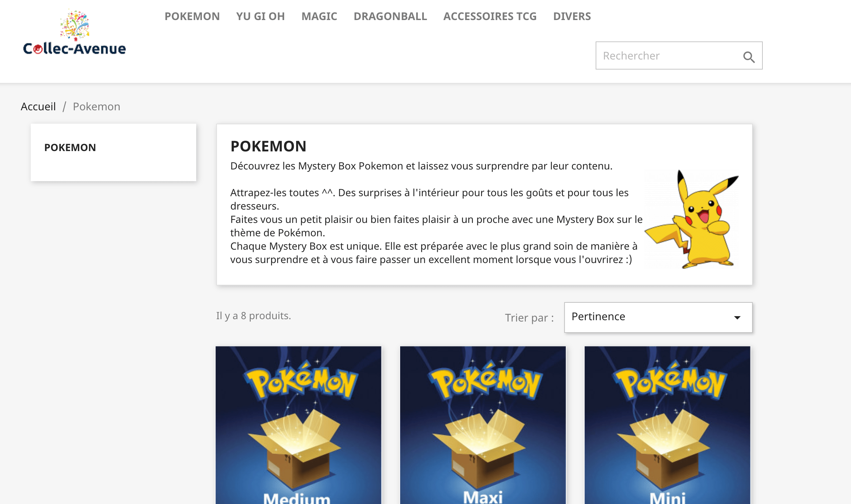Click the Pokemon breadcrumb item

pyautogui.click(x=97, y=107)
